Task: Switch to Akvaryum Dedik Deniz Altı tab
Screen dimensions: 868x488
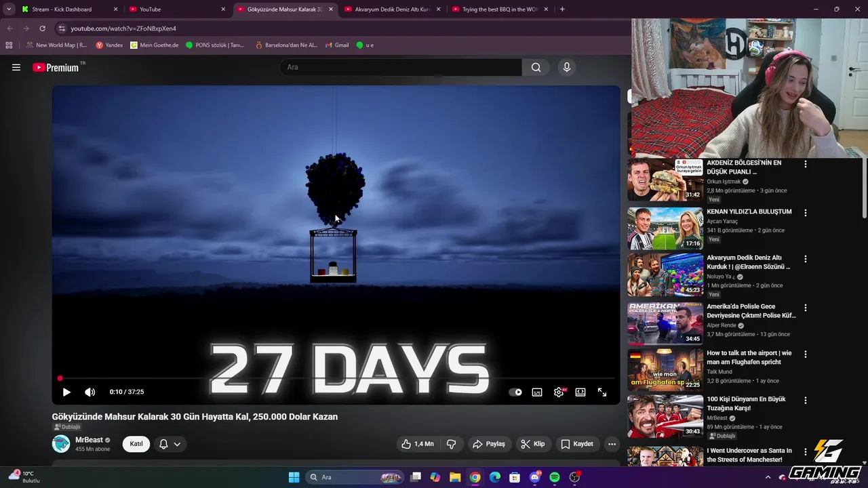Action: pos(393,9)
